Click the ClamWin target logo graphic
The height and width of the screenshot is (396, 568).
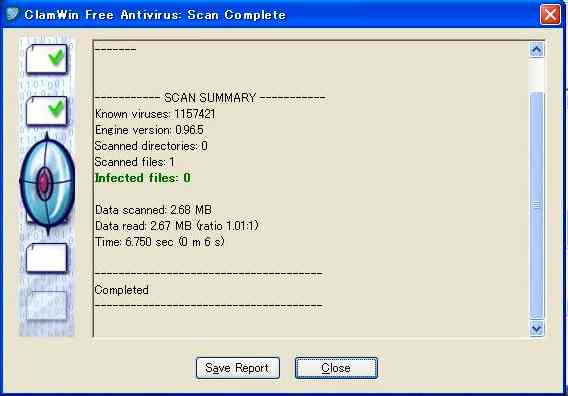pyautogui.click(x=47, y=183)
